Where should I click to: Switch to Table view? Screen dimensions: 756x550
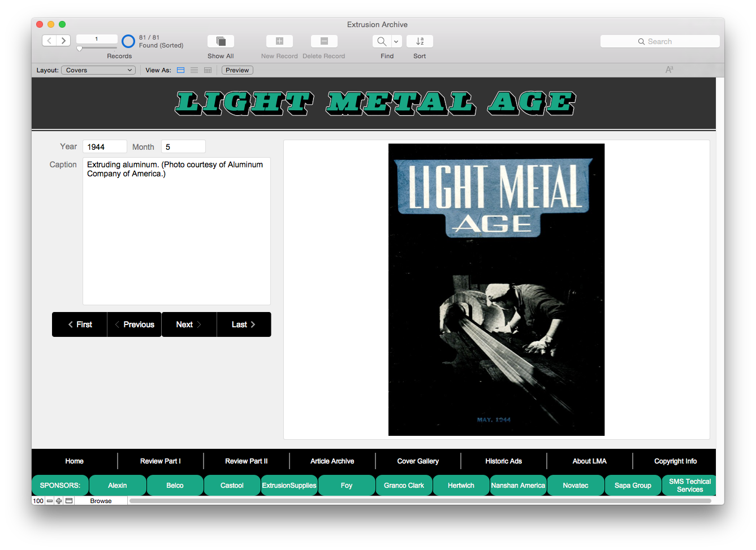point(208,70)
